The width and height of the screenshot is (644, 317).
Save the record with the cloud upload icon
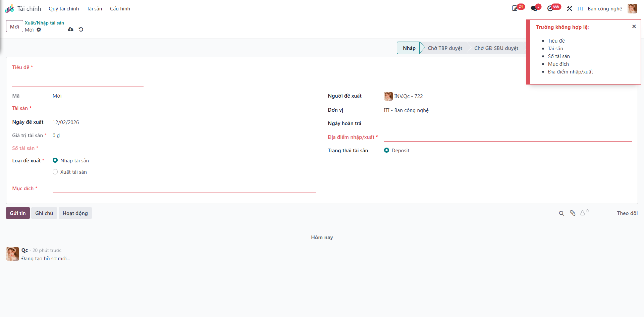[x=70, y=30]
